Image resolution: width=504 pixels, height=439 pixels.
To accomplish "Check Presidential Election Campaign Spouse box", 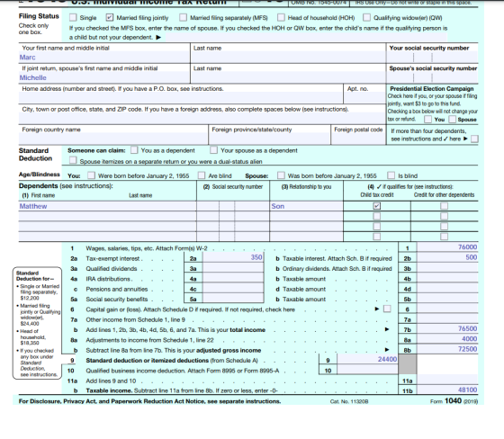I will tap(452, 120).
